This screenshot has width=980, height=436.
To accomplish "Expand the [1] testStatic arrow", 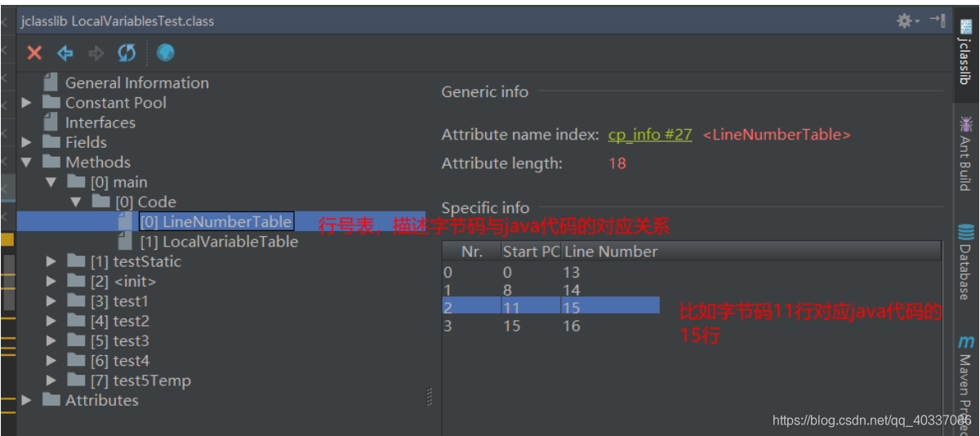I will [x=51, y=261].
